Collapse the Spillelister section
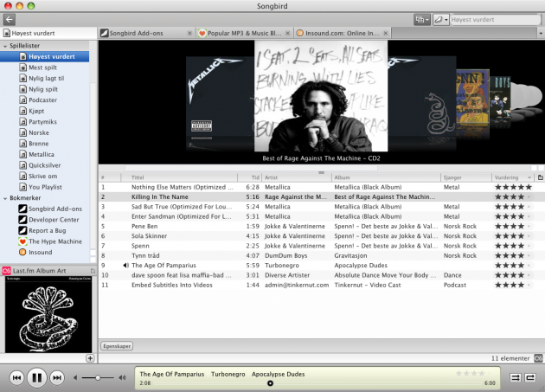This screenshot has height=392, width=545. pyautogui.click(x=5, y=46)
